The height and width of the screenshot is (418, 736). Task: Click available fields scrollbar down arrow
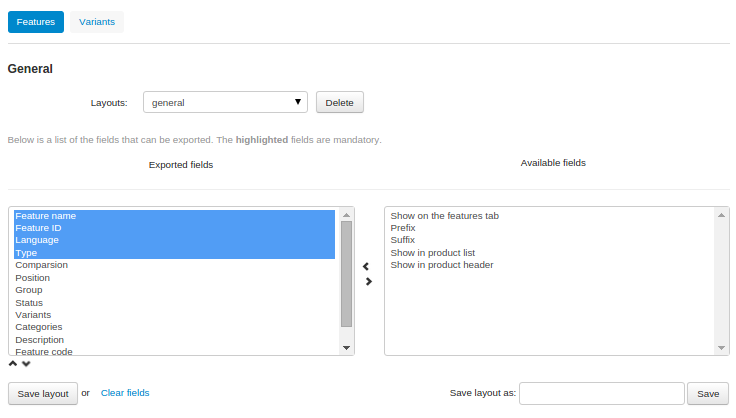click(x=721, y=348)
